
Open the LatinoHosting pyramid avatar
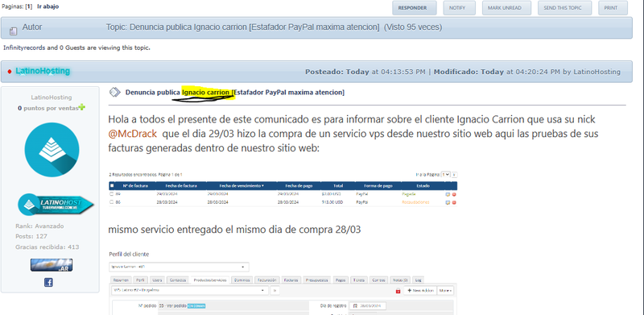(x=52, y=150)
